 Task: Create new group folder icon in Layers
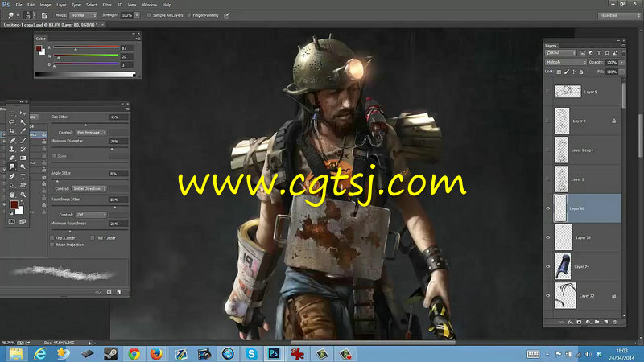point(597,323)
